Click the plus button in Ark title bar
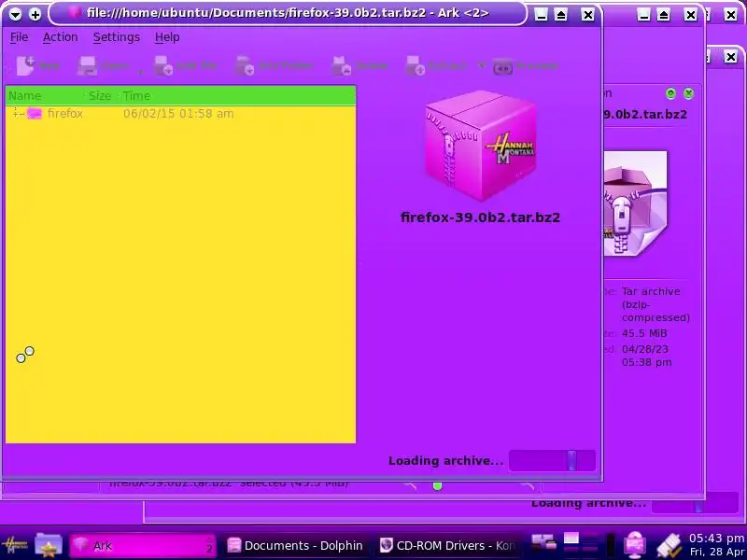The width and height of the screenshot is (747, 560). [35, 14]
